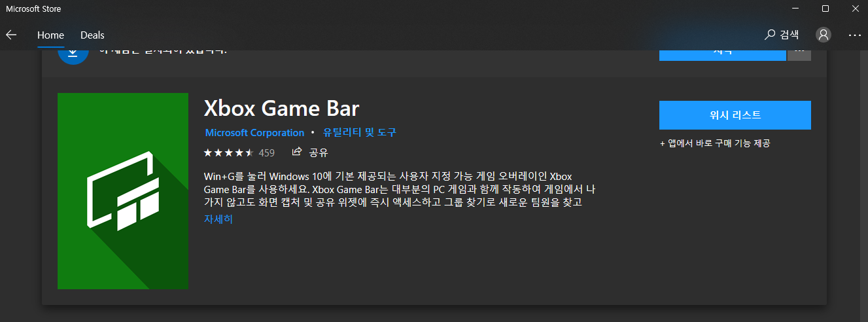Viewport: 868px width, 322px height.
Task: Expand description with 자세히 link
Action: 218,219
